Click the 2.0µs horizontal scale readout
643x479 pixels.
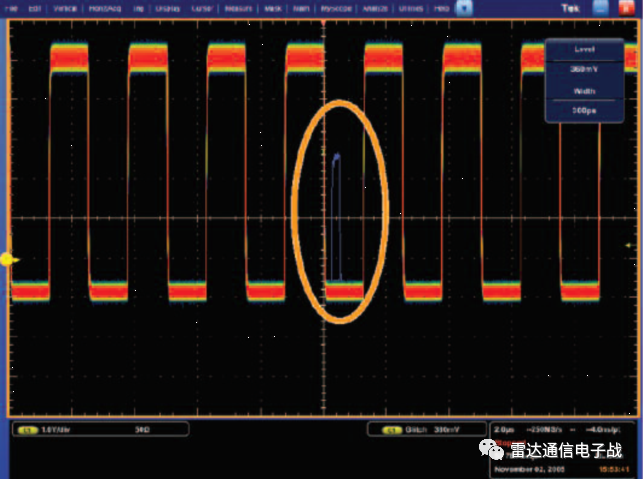pos(504,430)
